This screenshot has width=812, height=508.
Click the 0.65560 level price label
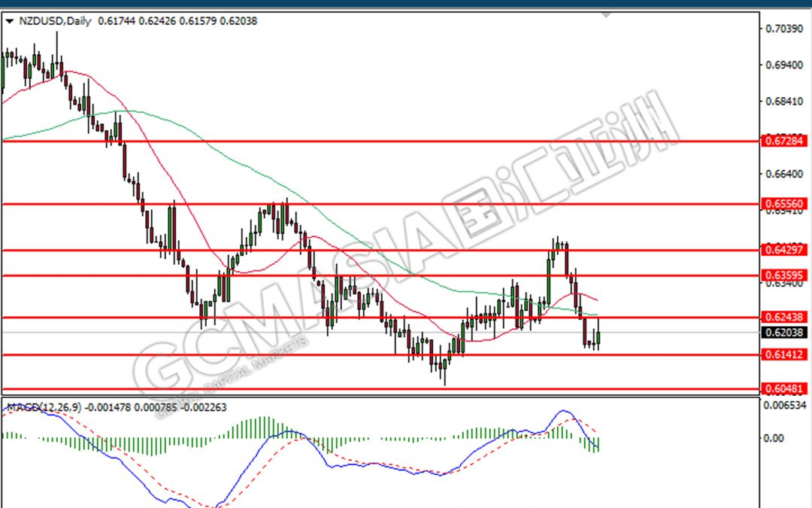[x=784, y=204]
